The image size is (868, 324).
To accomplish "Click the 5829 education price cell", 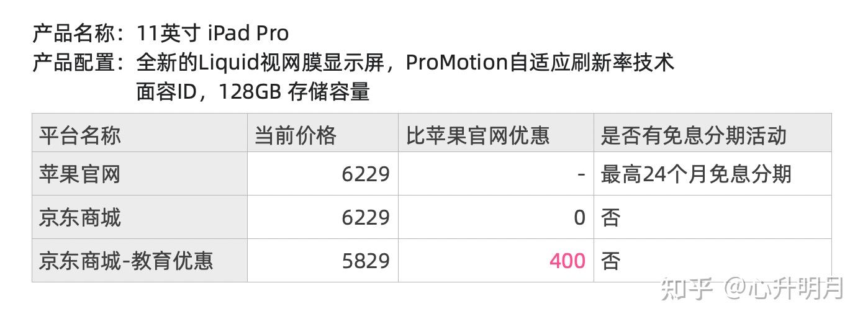I will pyautogui.click(x=366, y=261).
